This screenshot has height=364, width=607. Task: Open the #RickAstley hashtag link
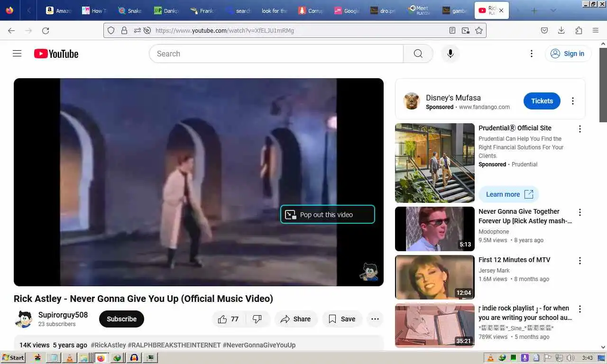tap(108, 345)
